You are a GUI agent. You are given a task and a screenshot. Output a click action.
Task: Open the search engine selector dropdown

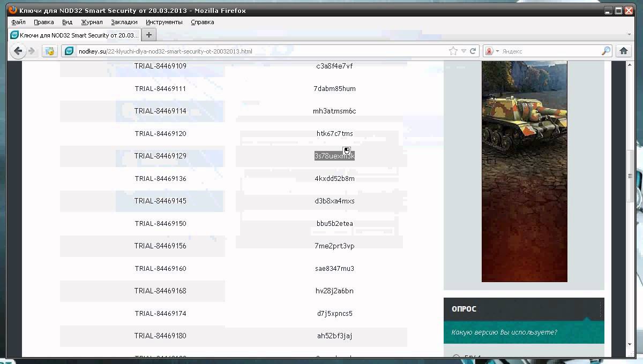pos(497,51)
